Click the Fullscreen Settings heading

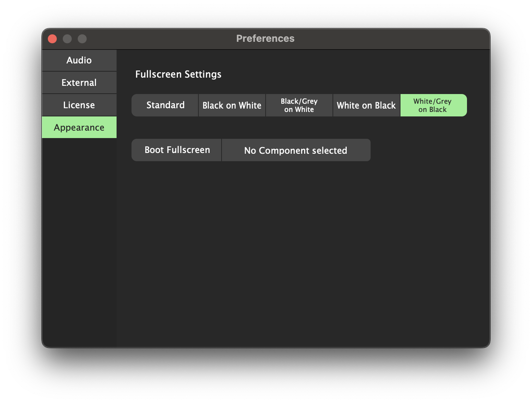(178, 74)
